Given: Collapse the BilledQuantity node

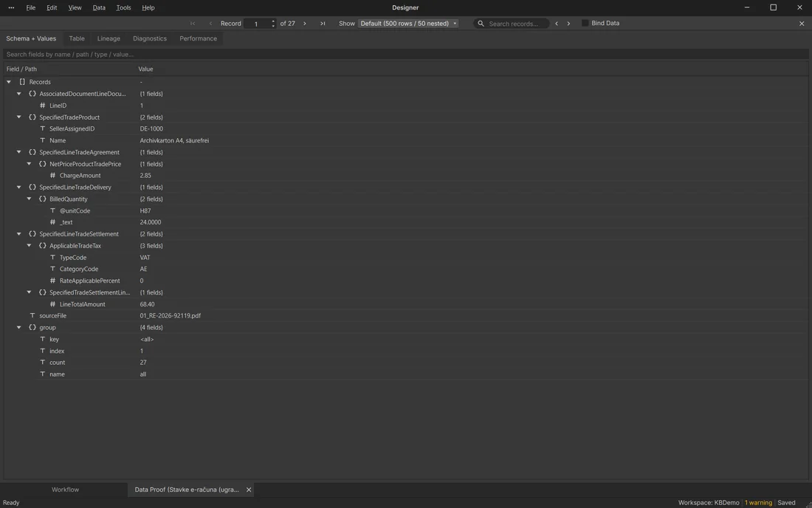Looking at the screenshot, I should click(29, 199).
